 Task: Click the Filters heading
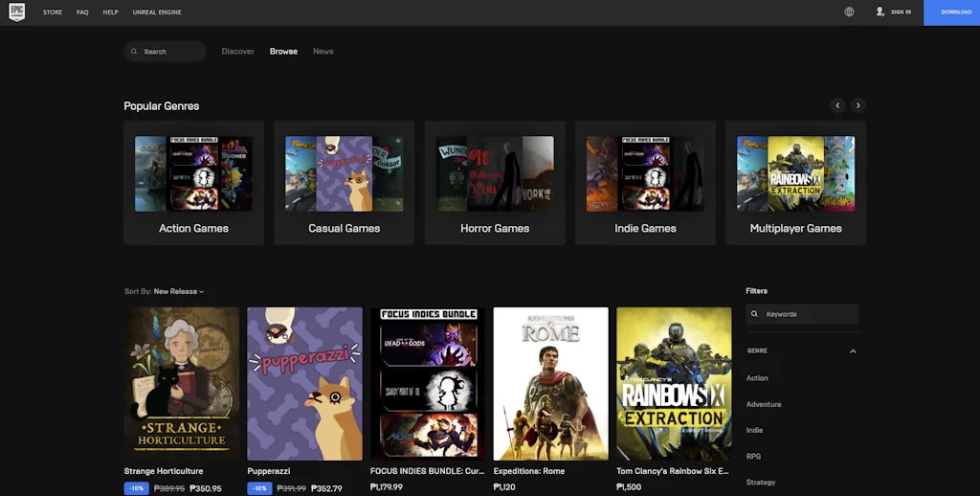[x=756, y=291]
